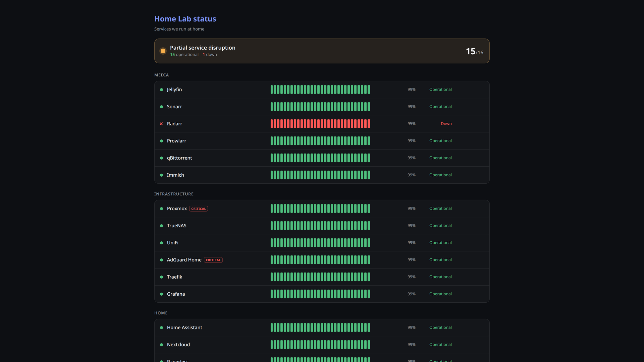Click the HOME section header
This screenshot has width=644, height=362.
click(161, 313)
